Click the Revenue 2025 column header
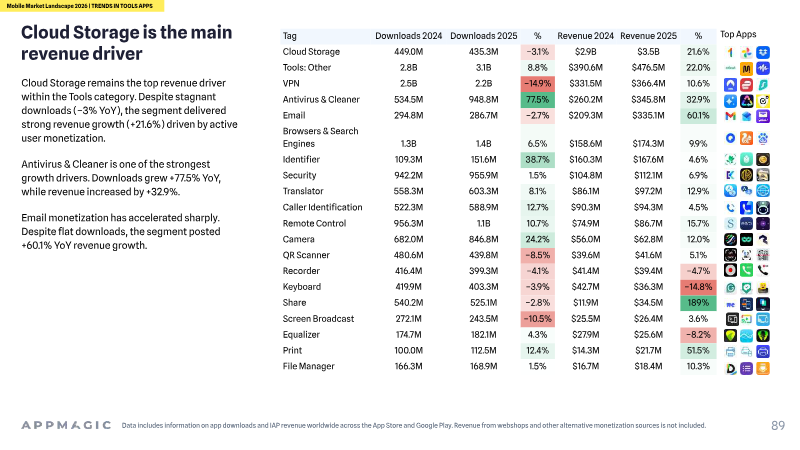The height and width of the screenshot is (450, 800). coord(648,36)
